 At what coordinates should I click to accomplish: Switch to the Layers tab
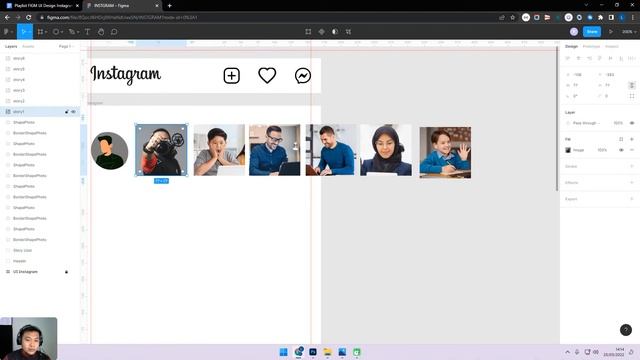[x=11, y=46]
